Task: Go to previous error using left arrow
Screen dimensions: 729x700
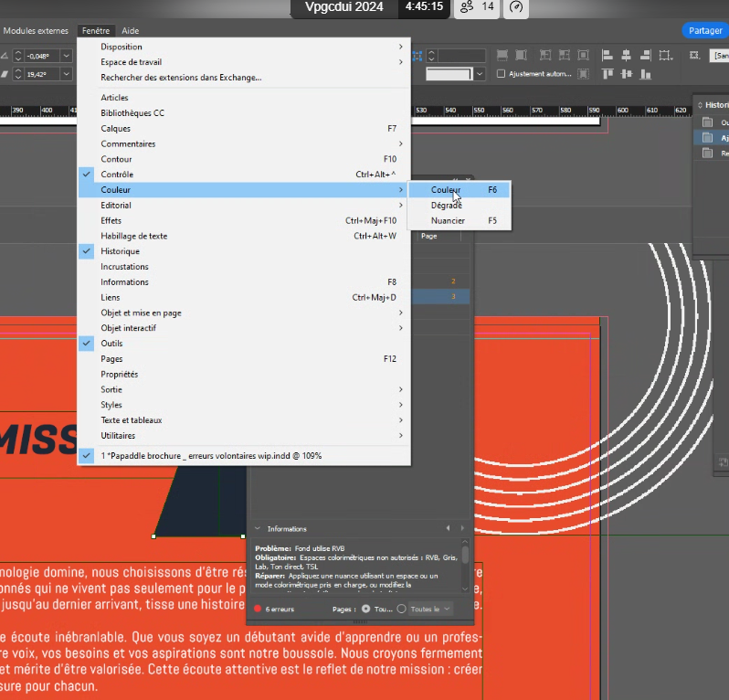Action: (448, 528)
